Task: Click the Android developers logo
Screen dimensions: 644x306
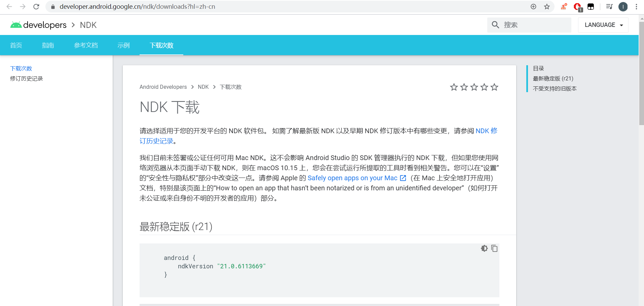Action: click(x=38, y=25)
